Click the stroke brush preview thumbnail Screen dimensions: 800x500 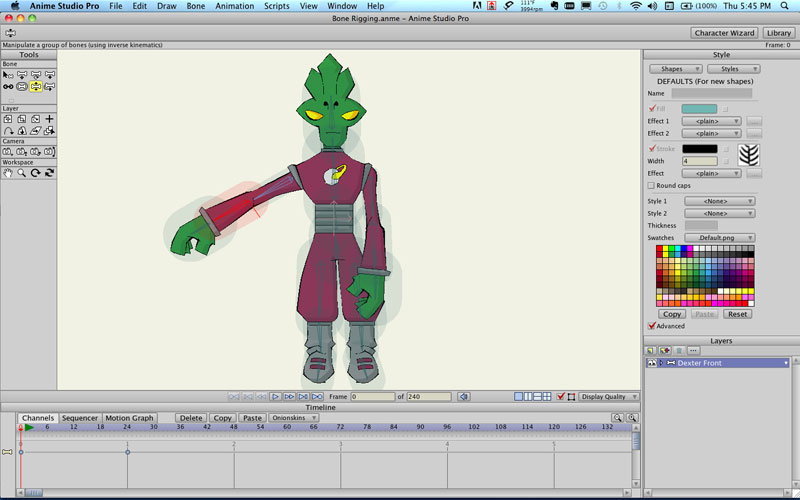pos(749,155)
